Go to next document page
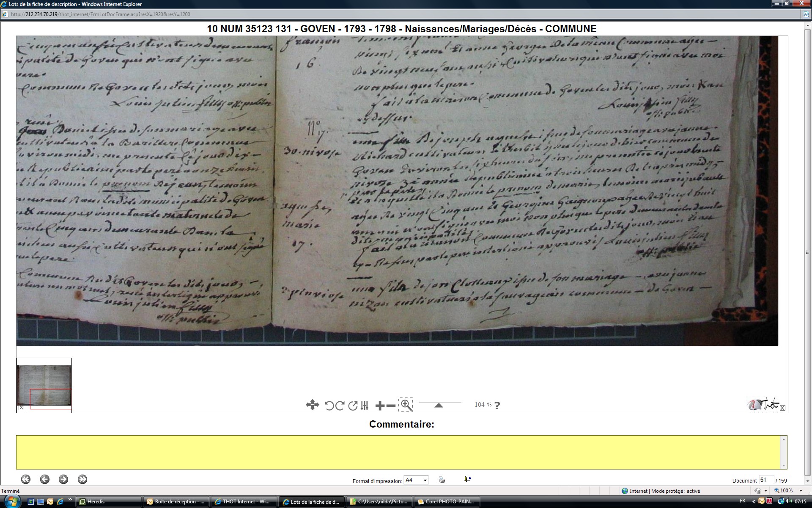The height and width of the screenshot is (508, 812). (x=63, y=479)
